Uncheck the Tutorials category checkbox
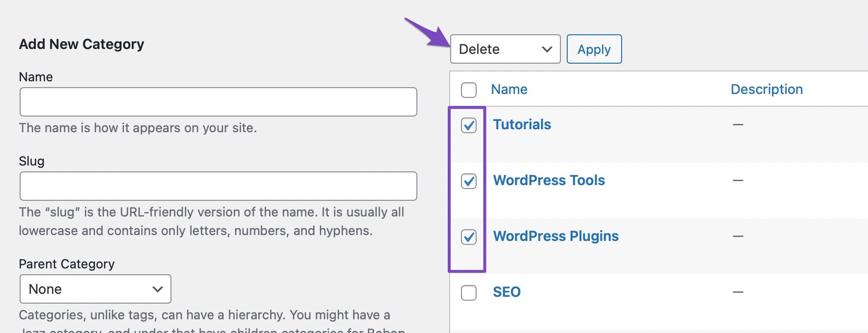Screen dimensions: 868x333 click(x=469, y=125)
